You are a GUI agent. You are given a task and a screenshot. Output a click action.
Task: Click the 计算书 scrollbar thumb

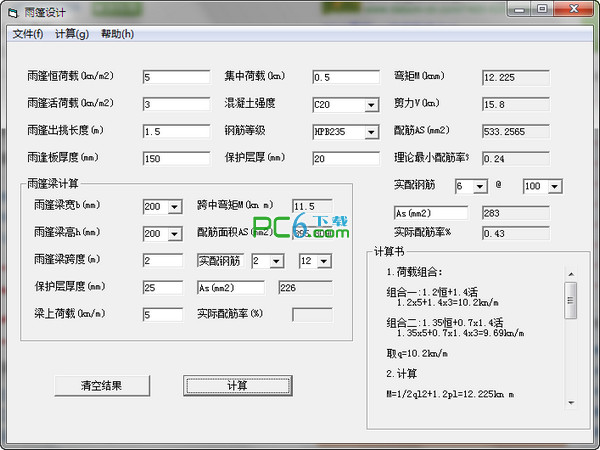coord(571,300)
